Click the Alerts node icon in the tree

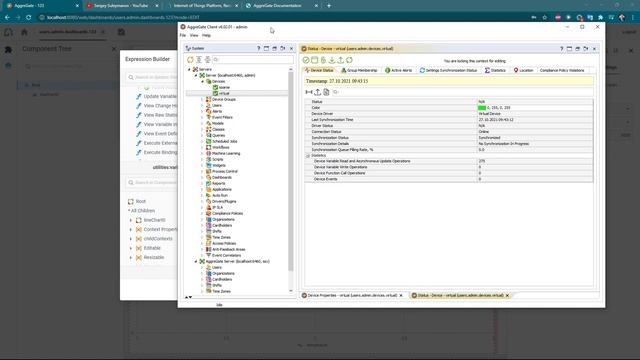point(209,111)
